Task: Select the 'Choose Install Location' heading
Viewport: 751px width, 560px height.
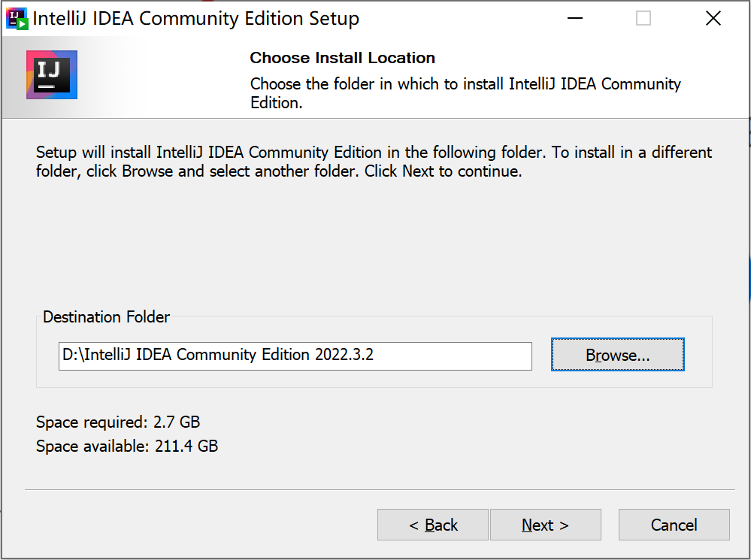Action: pyautogui.click(x=343, y=58)
